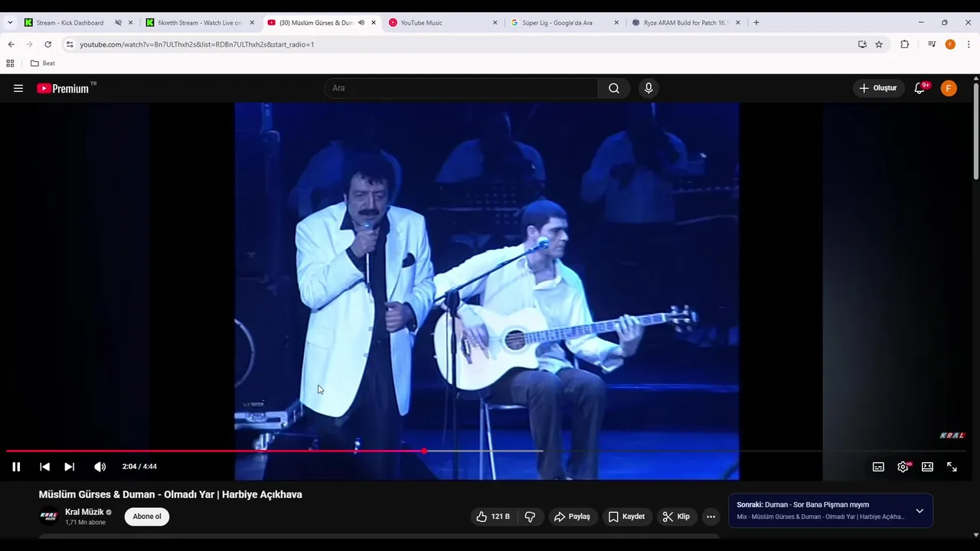The height and width of the screenshot is (551, 980).
Task: Switch to theater mode
Action: tap(927, 467)
